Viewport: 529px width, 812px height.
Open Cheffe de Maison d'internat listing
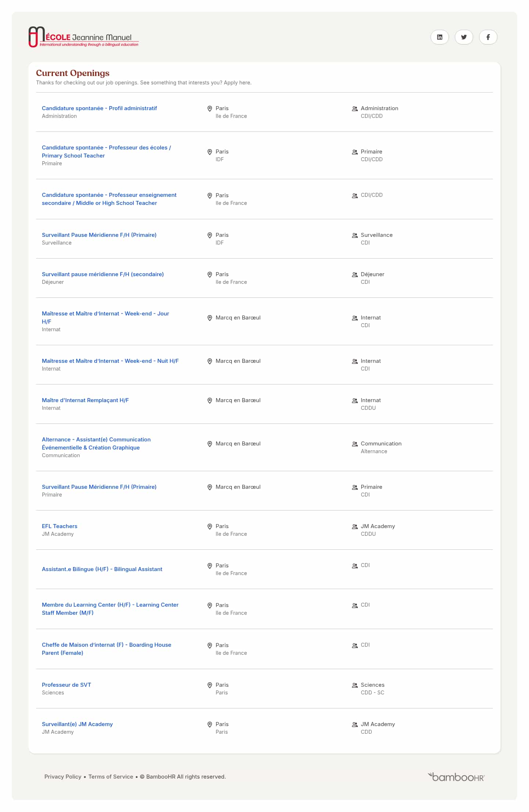[x=107, y=649]
